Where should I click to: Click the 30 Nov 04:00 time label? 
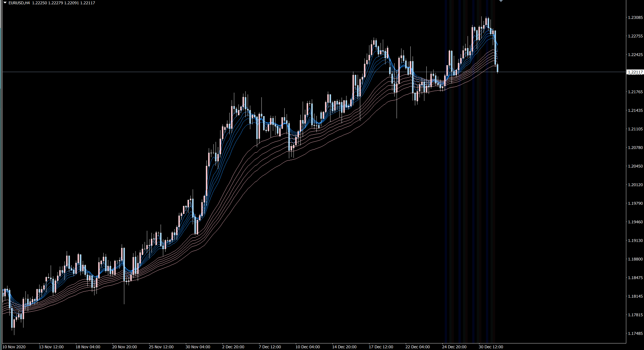198,347
